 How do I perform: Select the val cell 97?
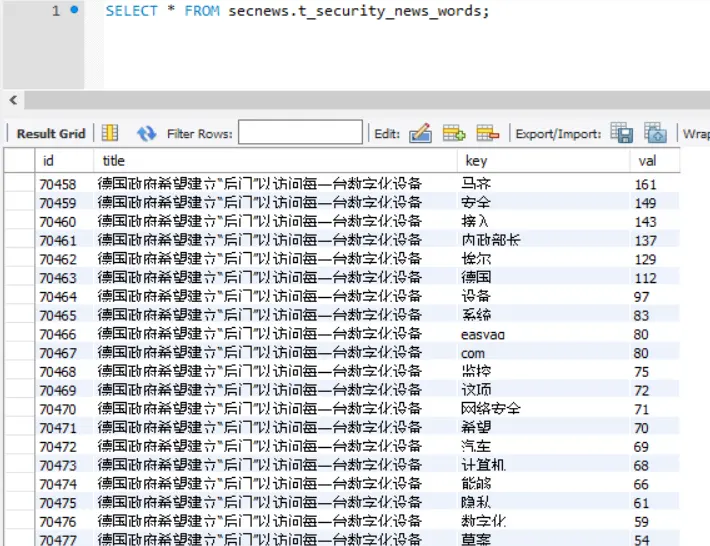tap(655, 297)
